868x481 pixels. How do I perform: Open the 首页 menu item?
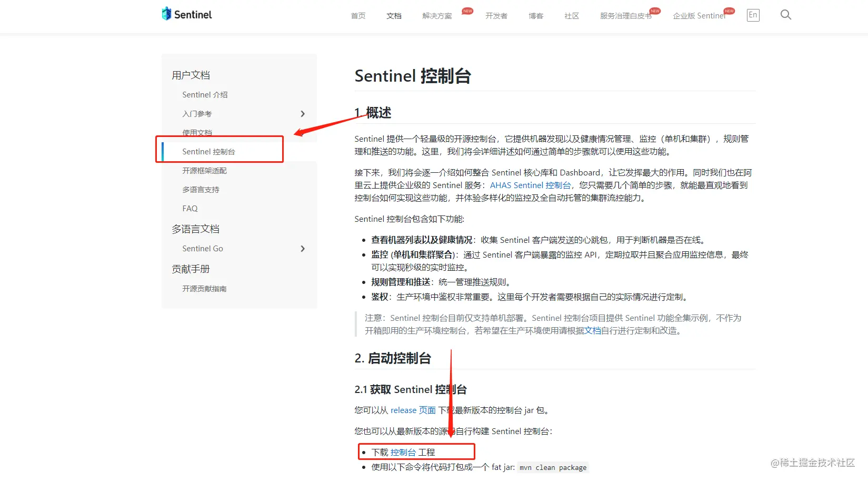pyautogui.click(x=358, y=16)
